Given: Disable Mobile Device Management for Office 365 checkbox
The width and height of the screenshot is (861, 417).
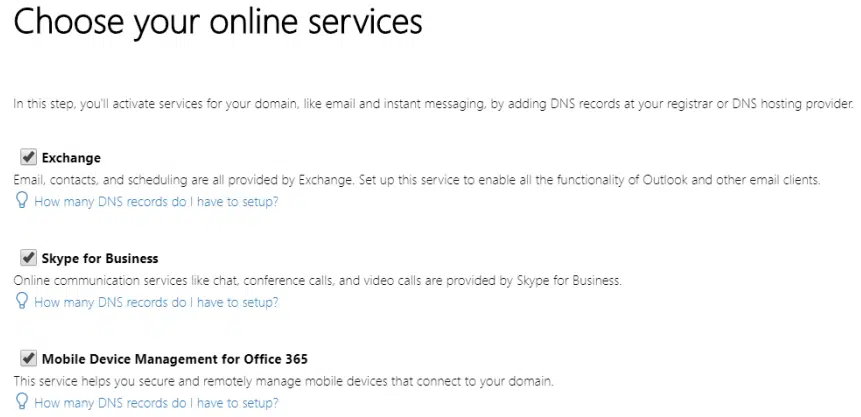Looking at the screenshot, I should tap(27, 358).
